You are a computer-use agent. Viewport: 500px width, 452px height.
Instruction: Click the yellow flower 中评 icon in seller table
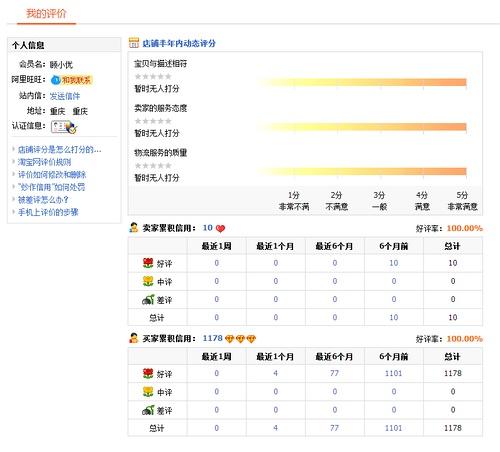tap(148, 281)
